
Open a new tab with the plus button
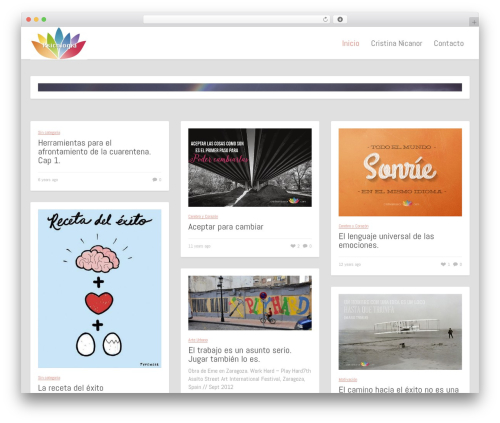474,22
